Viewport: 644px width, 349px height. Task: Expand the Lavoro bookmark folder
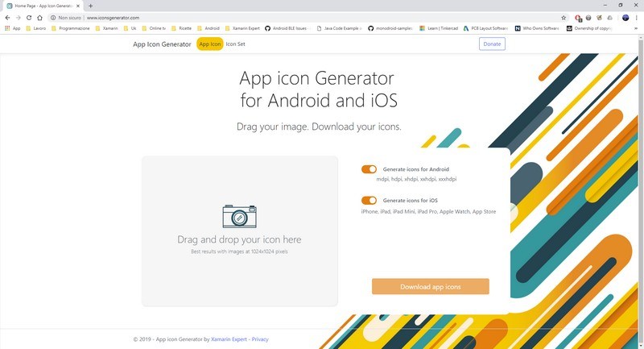35,28
